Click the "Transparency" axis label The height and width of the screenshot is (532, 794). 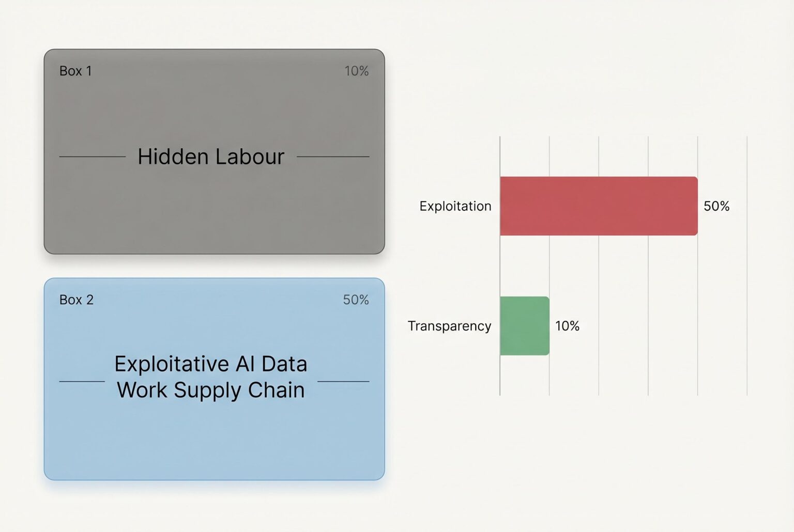[x=449, y=326]
